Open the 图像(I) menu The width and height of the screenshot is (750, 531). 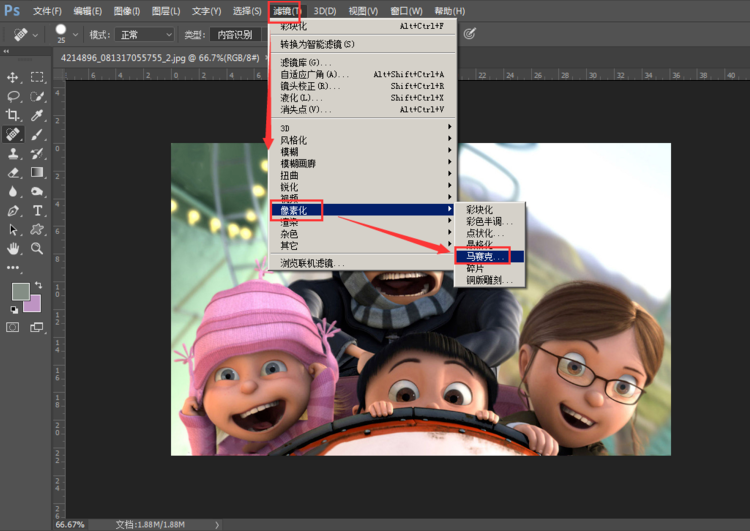tap(127, 11)
